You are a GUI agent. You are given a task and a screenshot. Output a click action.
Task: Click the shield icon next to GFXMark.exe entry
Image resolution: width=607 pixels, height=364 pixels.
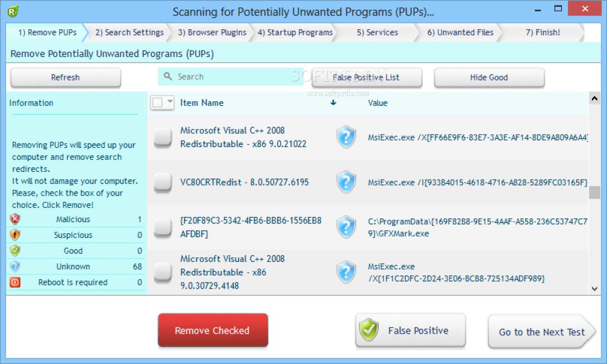tap(346, 226)
